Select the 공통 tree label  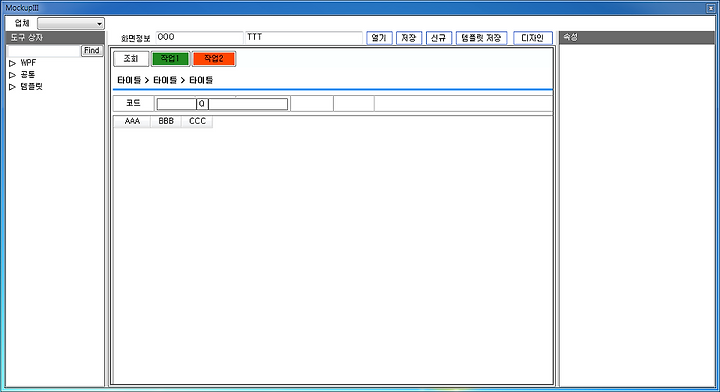click(28, 75)
